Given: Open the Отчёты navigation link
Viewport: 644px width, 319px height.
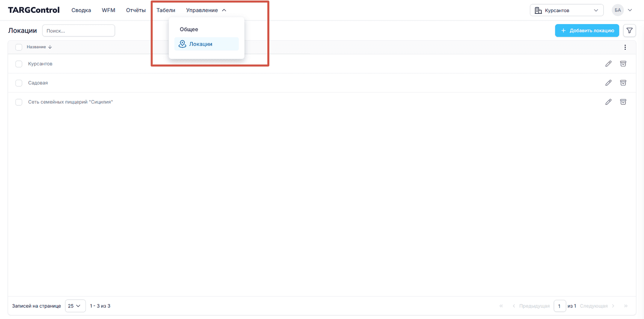Looking at the screenshot, I should tap(136, 10).
